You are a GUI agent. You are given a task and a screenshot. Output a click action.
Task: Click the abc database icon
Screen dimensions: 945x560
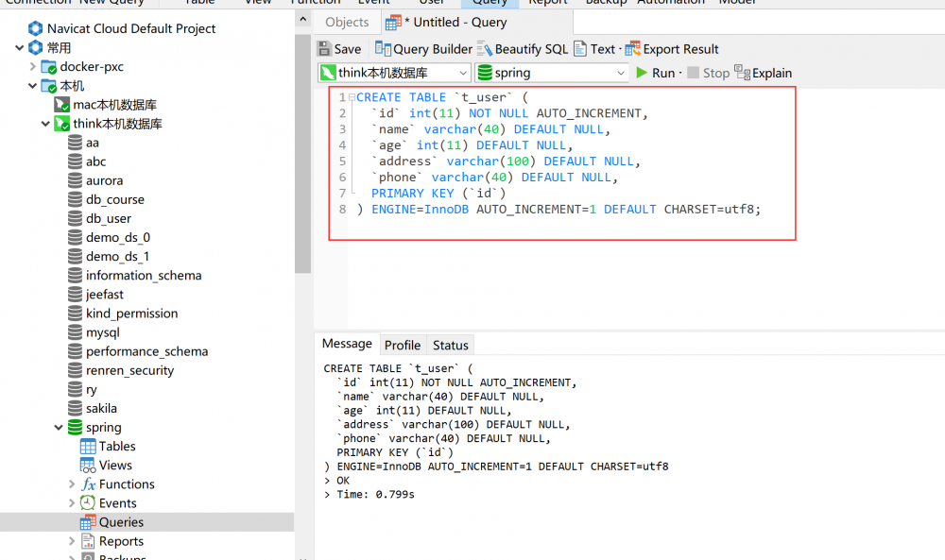(75, 161)
